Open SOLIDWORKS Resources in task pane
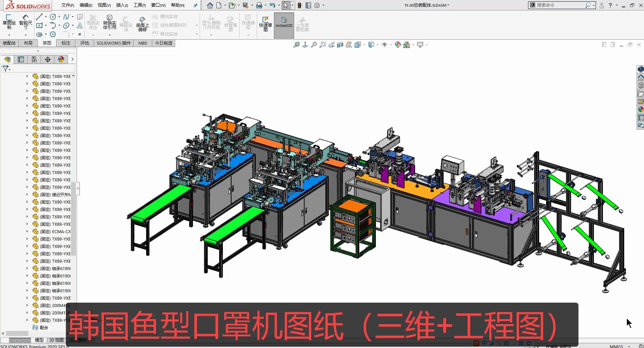The height and width of the screenshot is (348, 644). coord(641,78)
